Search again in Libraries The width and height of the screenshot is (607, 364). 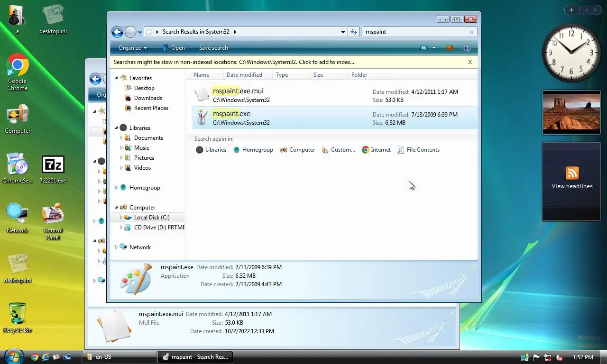click(x=211, y=150)
